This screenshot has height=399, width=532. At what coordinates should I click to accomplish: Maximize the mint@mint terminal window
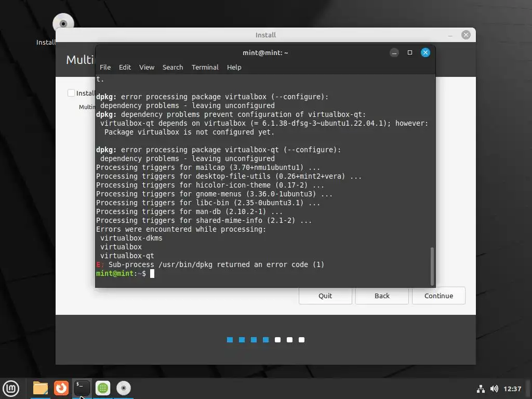click(410, 52)
